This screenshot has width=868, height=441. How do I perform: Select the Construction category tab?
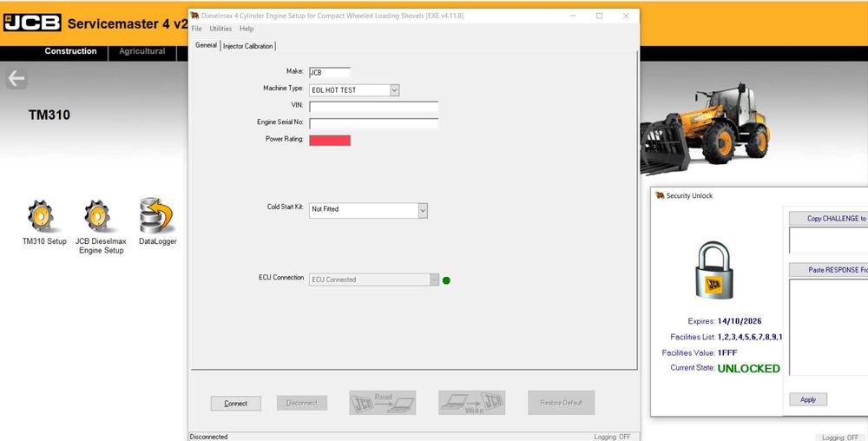coord(71,51)
